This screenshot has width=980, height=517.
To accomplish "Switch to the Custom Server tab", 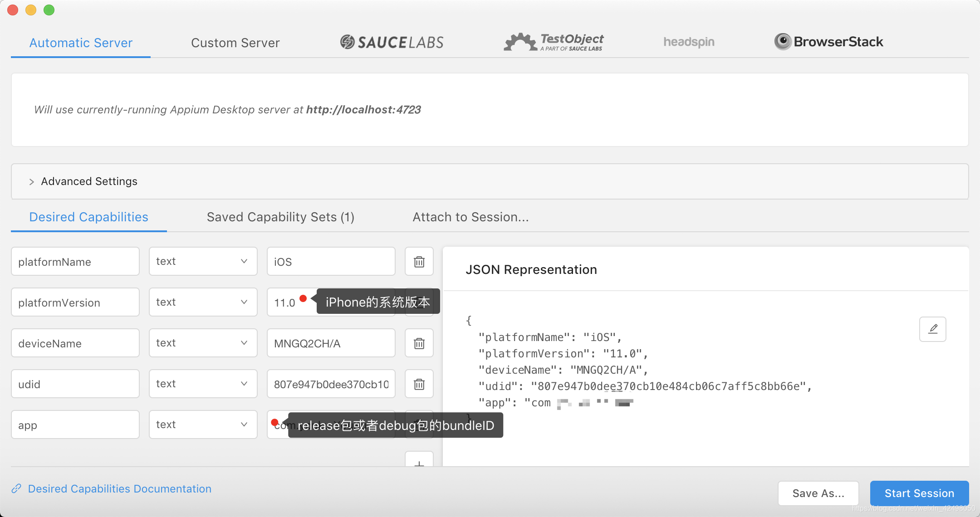I will [x=235, y=43].
